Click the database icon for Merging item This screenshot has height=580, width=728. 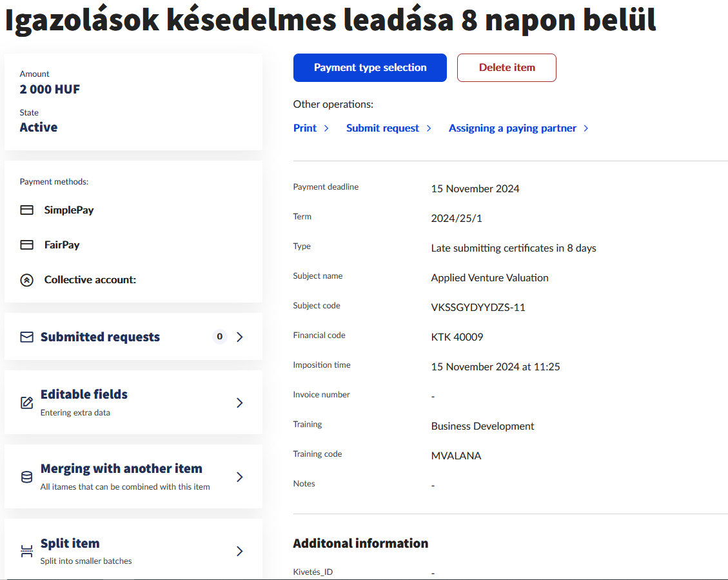(x=26, y=477)
